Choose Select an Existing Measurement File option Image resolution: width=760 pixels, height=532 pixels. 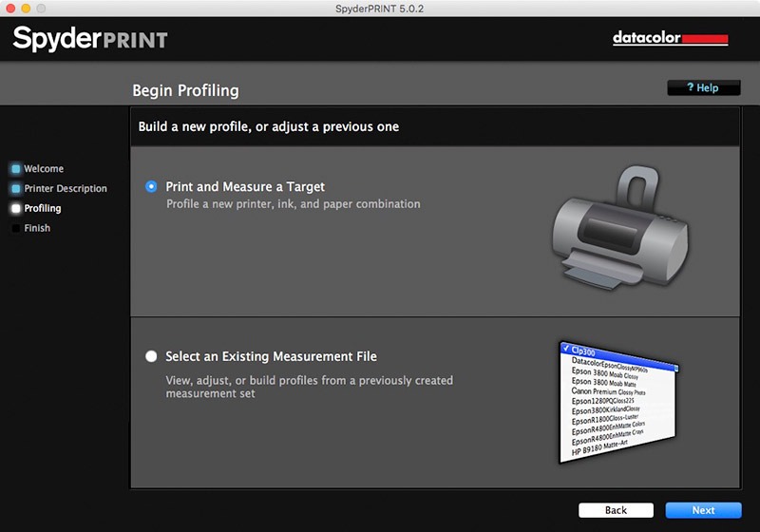pos(151,357)
